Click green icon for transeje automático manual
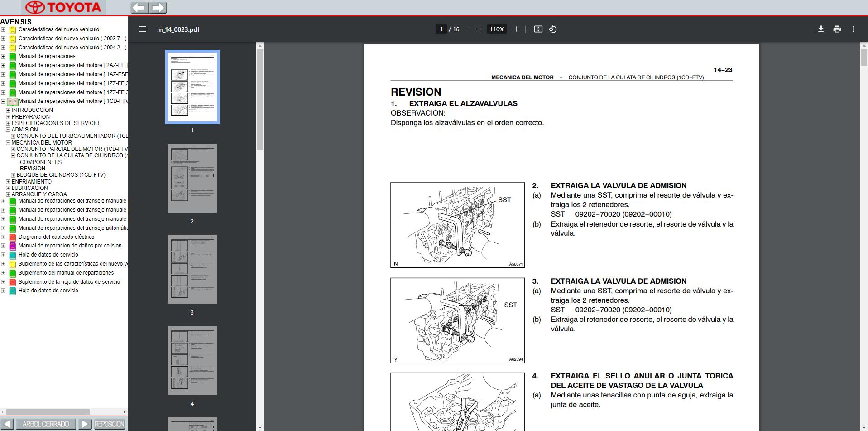868x431 pixels. coord(13,228)
